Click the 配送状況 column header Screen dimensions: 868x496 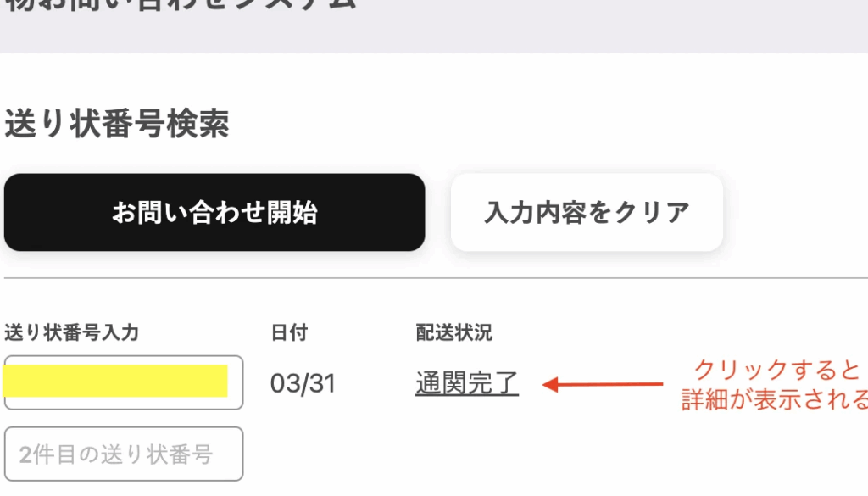point(453,332)
